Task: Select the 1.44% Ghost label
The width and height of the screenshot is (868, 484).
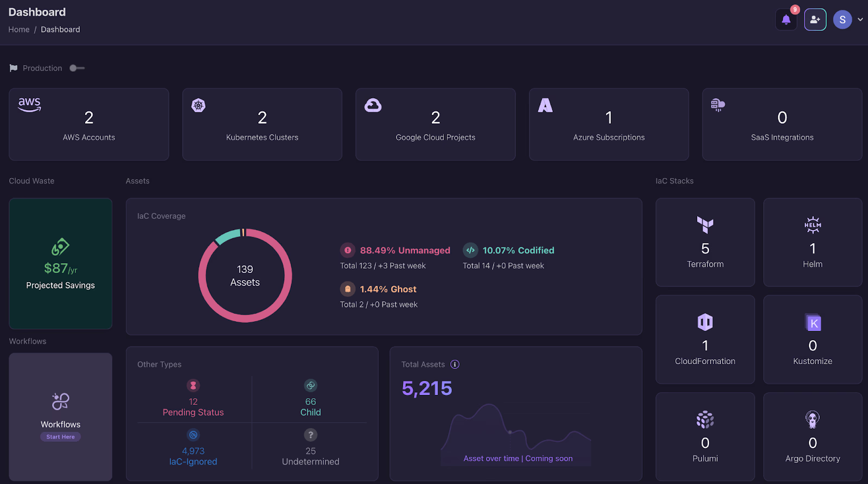Action: coord(388,289)
